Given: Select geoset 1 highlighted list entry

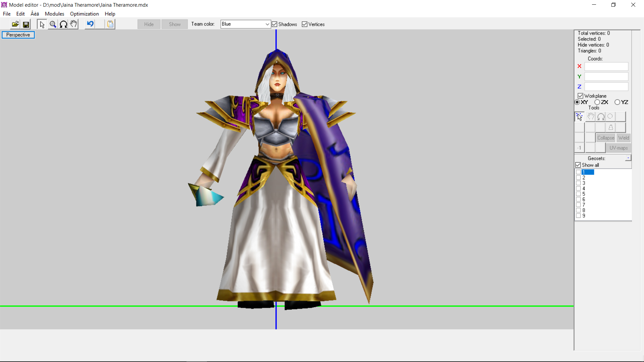Looking at the screenshot, I should pyautogui.click(x=588, y=172).
